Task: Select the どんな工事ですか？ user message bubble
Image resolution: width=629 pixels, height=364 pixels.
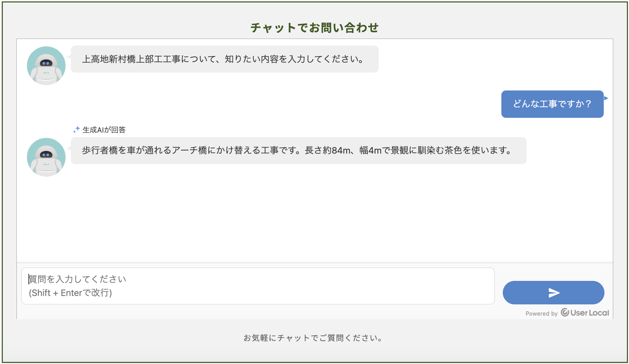Action: pyautogui.click(x=552, y=104)
